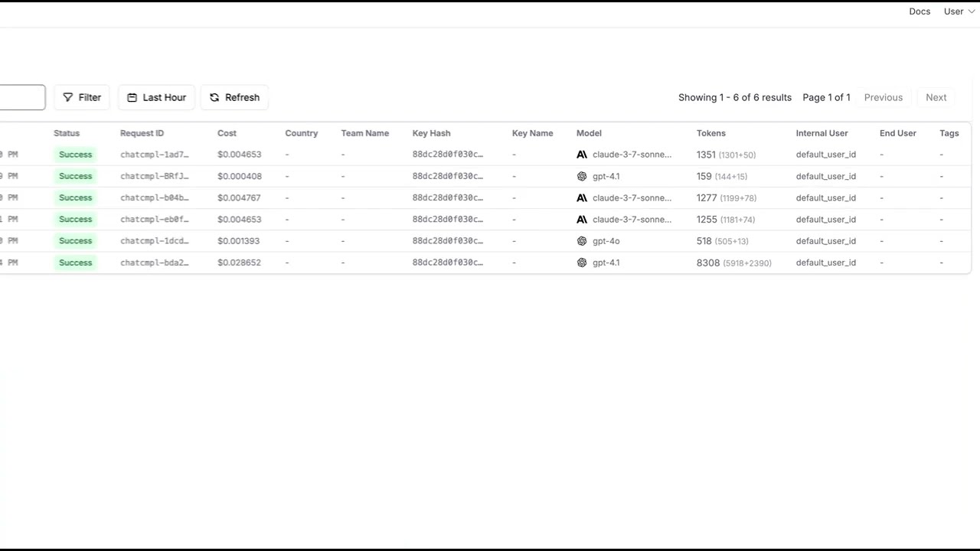Click the Last Hour time range button
980x551 pixels.
click(x=156, y=97)
